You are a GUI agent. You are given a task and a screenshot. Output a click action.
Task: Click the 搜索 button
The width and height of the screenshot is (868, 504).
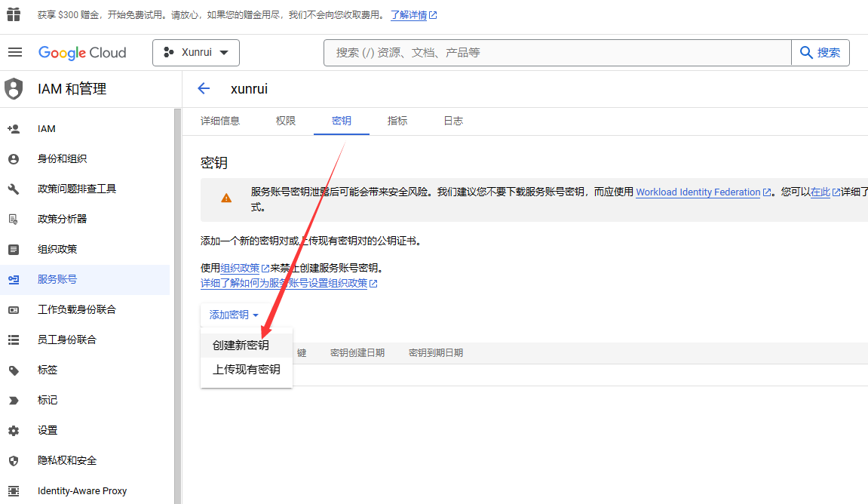820,53
